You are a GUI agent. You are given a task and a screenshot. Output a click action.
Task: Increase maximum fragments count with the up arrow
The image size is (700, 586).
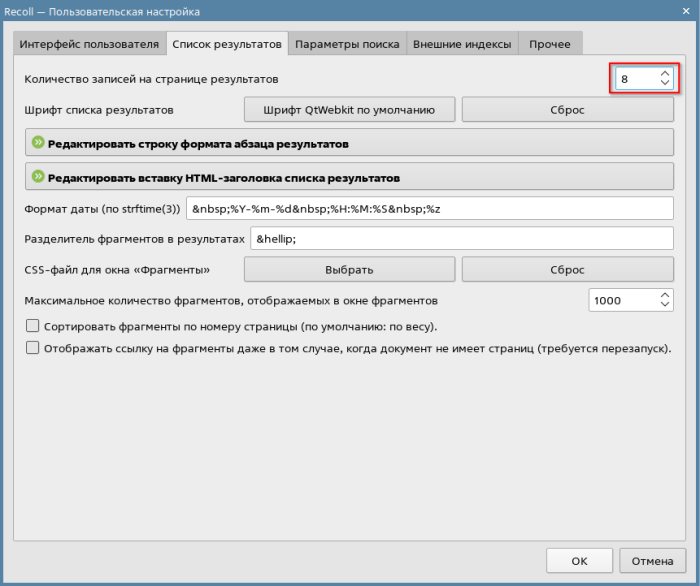pos(665,295)
